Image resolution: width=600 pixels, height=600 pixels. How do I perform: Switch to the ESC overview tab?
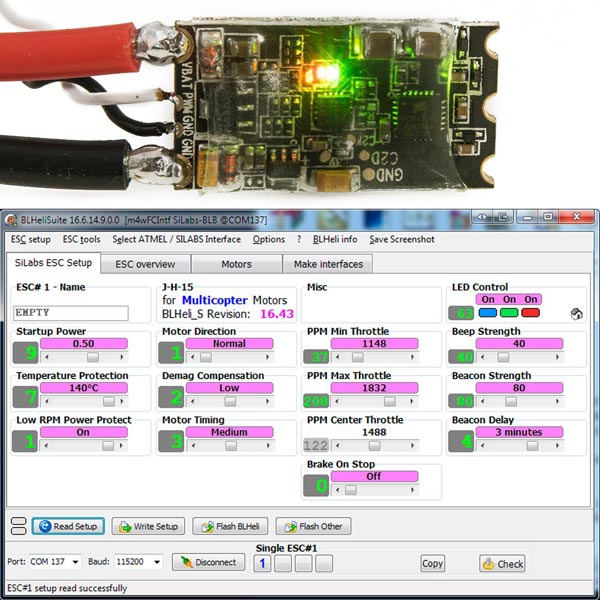[x=145, y=264]
